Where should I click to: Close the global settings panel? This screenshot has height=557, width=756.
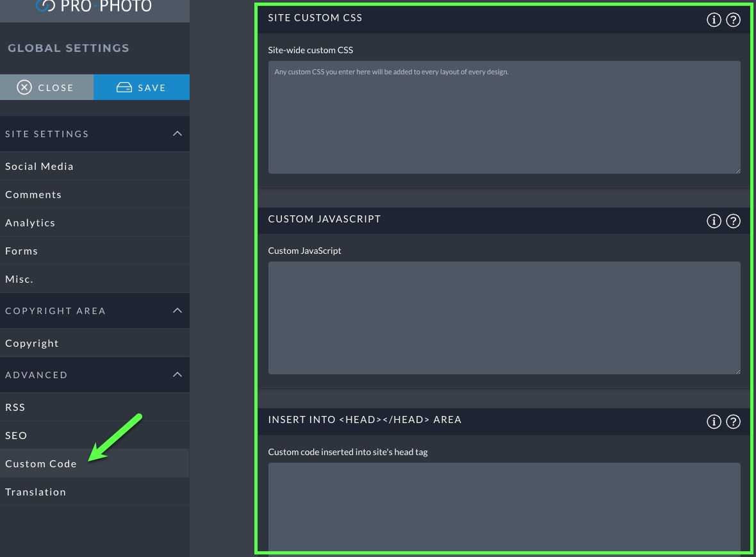tap(47, 87)
